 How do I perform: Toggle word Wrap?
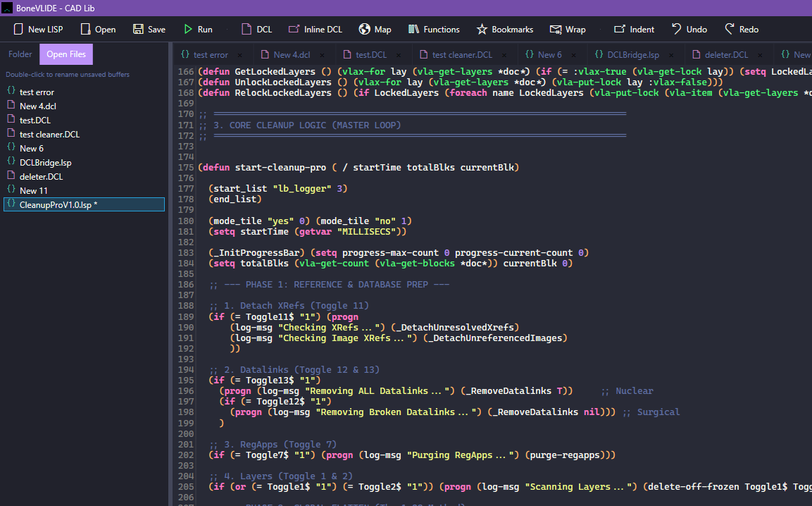click(568, 30)
